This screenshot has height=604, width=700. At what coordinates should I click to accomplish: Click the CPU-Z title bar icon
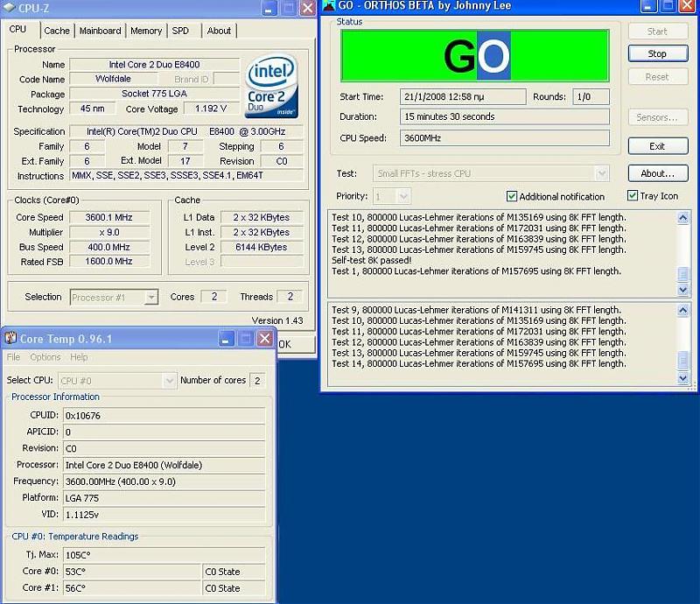point(9,8)
